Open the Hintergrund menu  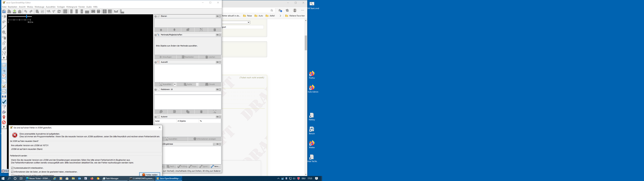coord(71,7)
